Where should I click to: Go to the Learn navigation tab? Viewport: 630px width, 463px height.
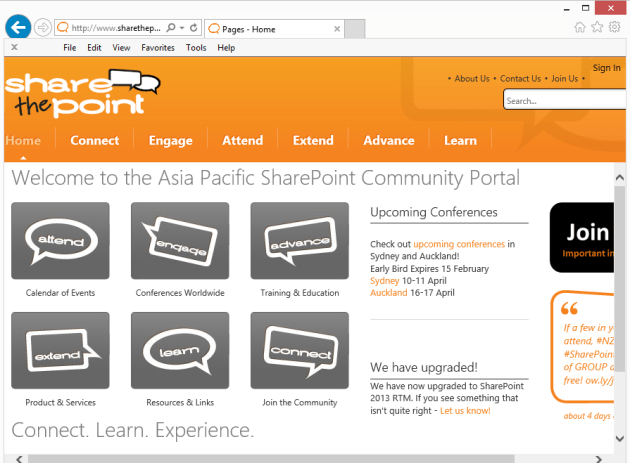460,140
